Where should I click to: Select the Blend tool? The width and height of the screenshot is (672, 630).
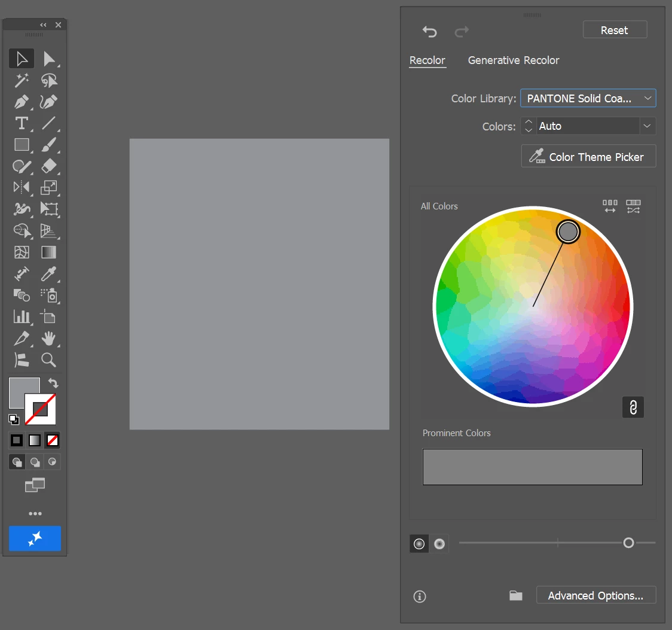tap(22, 295)
